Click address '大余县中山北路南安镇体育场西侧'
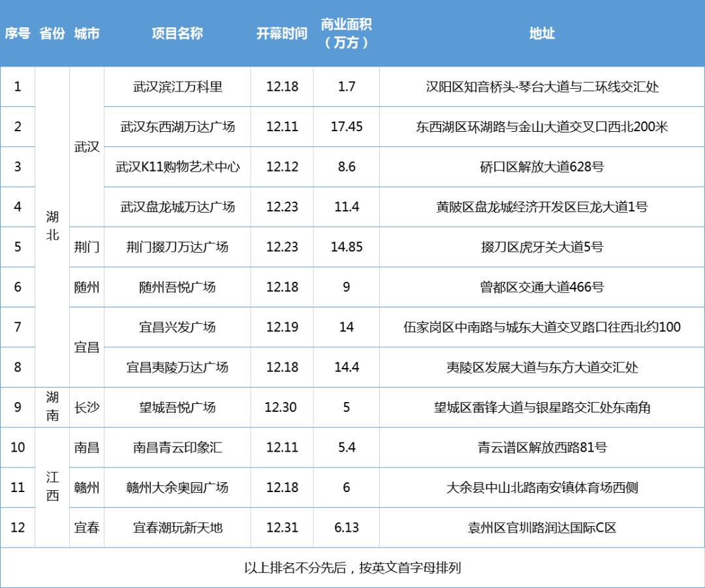The width and height of the screenshot is (705, 588). click(x=542, y=487)
